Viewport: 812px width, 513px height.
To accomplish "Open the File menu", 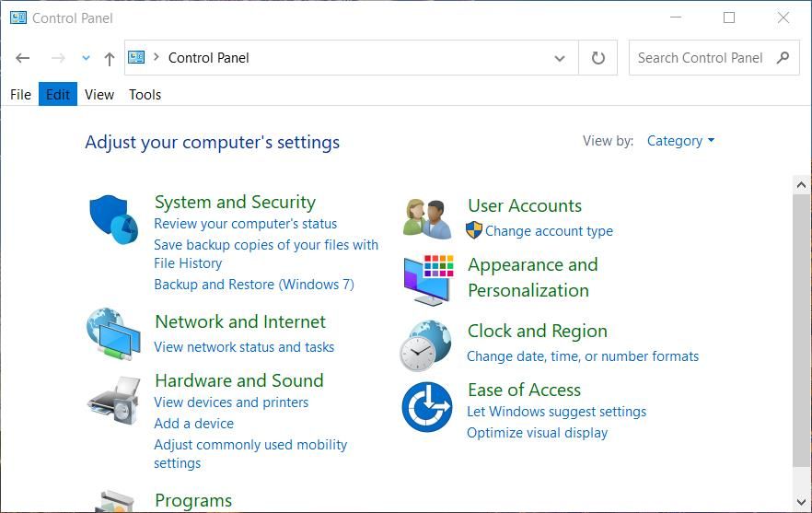I will (x=20, y=94).
